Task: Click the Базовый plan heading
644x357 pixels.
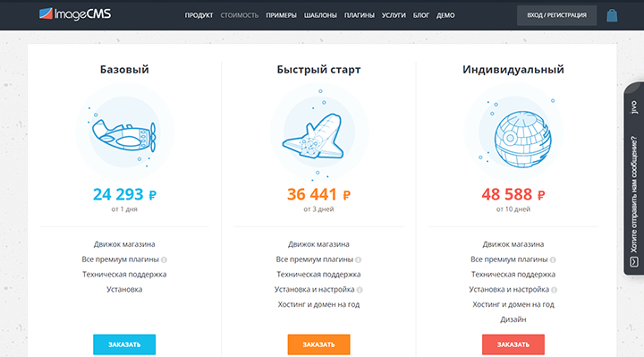Action: tap(124, 70)
